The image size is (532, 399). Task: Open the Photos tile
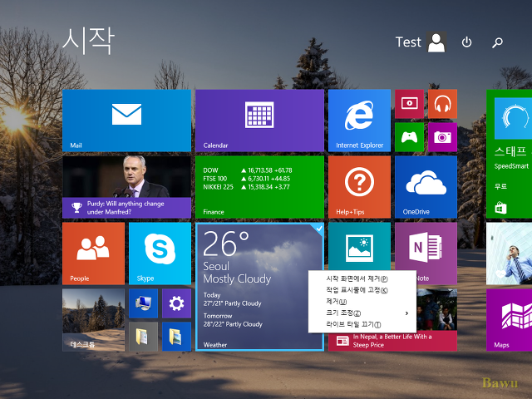(x=359, y=247)
